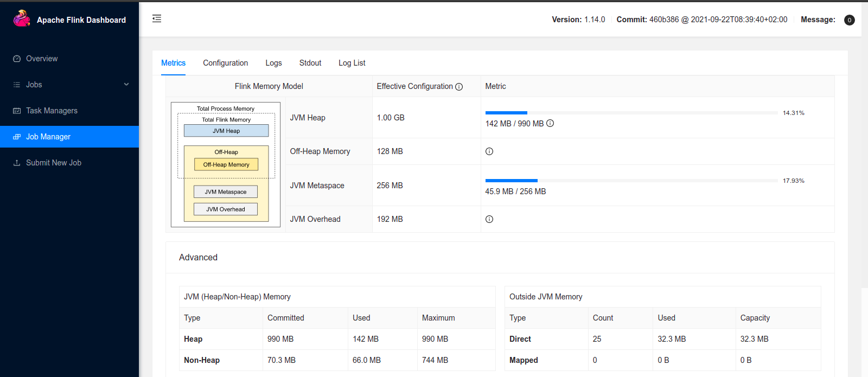Click the Capacity column header
The width and height of the screenshot is (868, 377).
[x=755, y=318]
